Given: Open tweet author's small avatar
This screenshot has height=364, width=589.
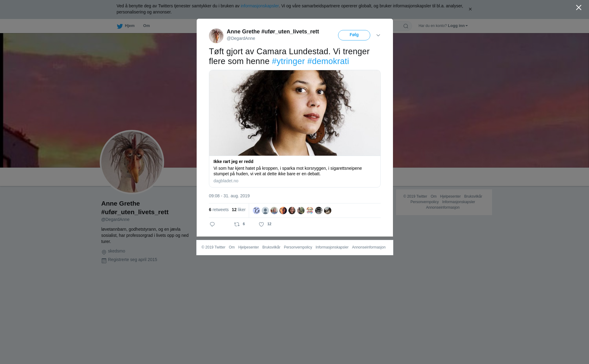Looking at the screenshot, I should (216, 36).
